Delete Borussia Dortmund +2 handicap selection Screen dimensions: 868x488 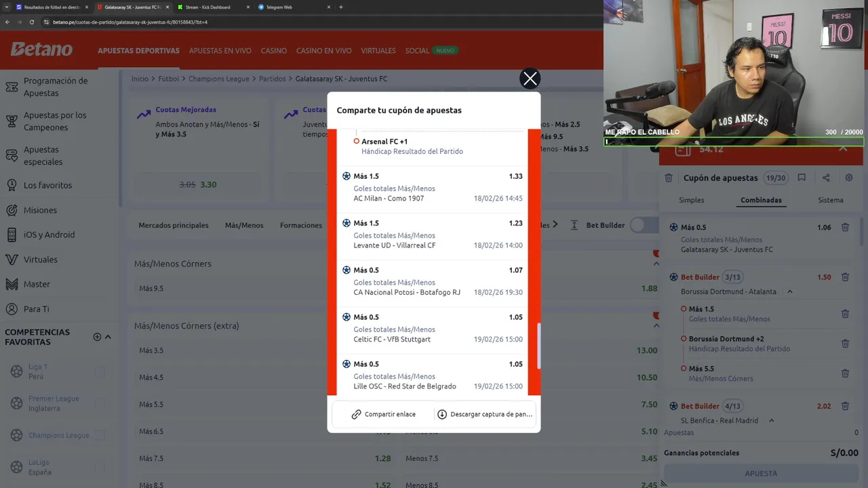tap(845, 344)
